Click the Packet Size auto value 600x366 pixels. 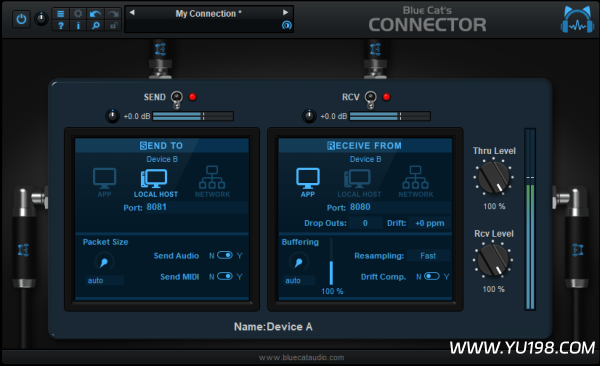coord(104,280)
